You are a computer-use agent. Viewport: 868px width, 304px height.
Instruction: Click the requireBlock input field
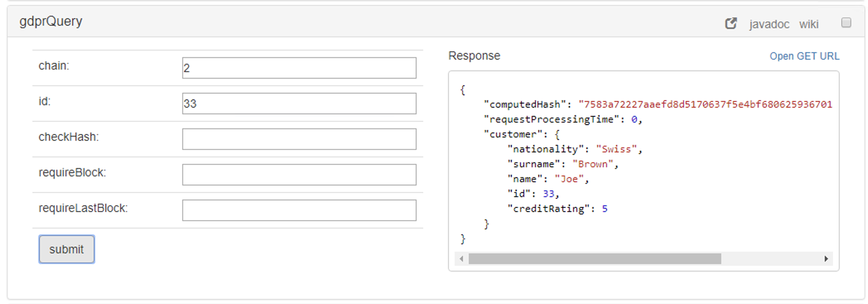pos(299,175)
